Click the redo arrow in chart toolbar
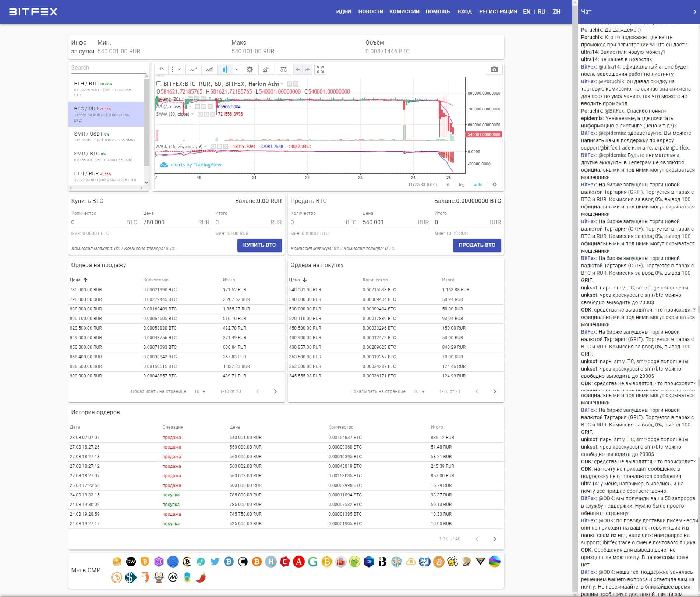The image size is (700, 597). 307,69
